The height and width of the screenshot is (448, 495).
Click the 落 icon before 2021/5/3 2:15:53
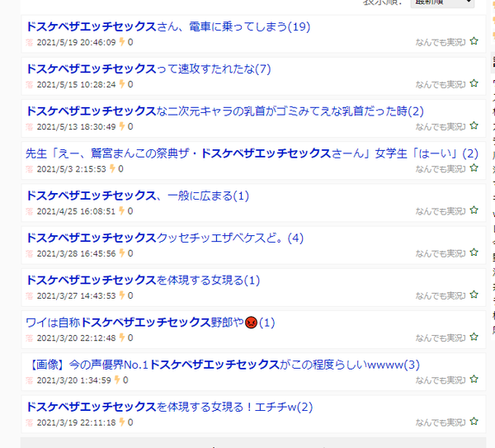(x=30, y=169)
